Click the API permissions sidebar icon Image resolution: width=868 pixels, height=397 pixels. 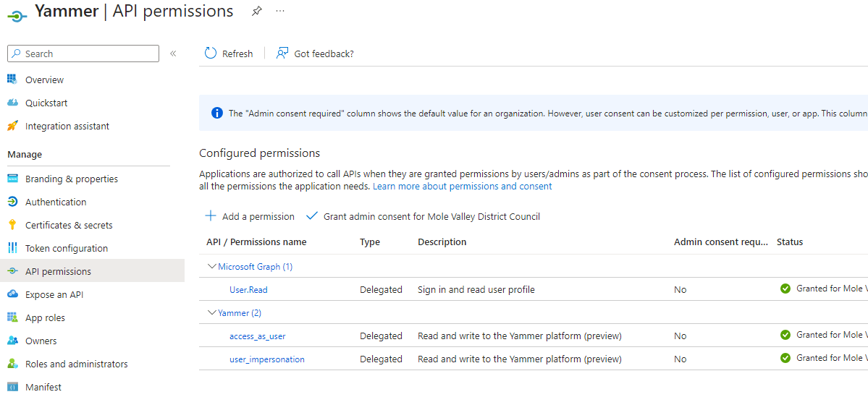[12, 271]
